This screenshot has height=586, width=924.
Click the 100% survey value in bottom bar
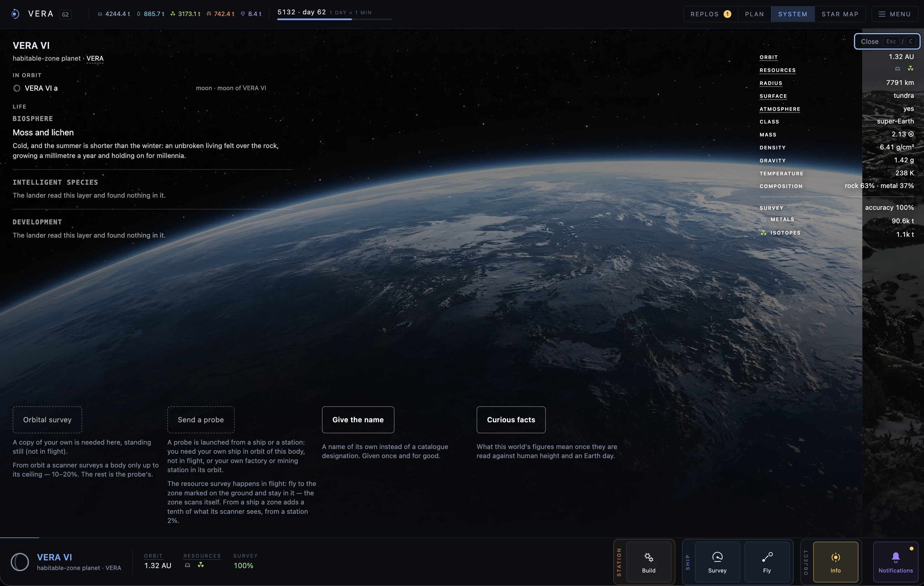(243, 566)
